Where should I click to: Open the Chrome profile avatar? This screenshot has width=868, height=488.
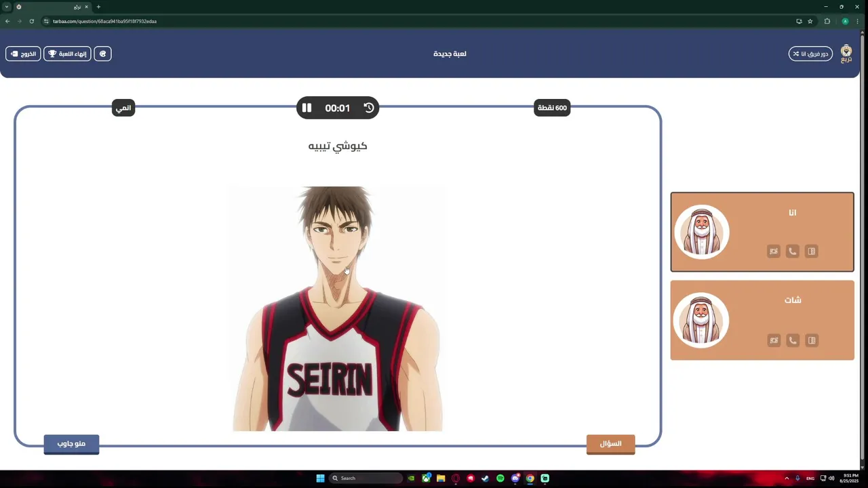coord(845,21)
